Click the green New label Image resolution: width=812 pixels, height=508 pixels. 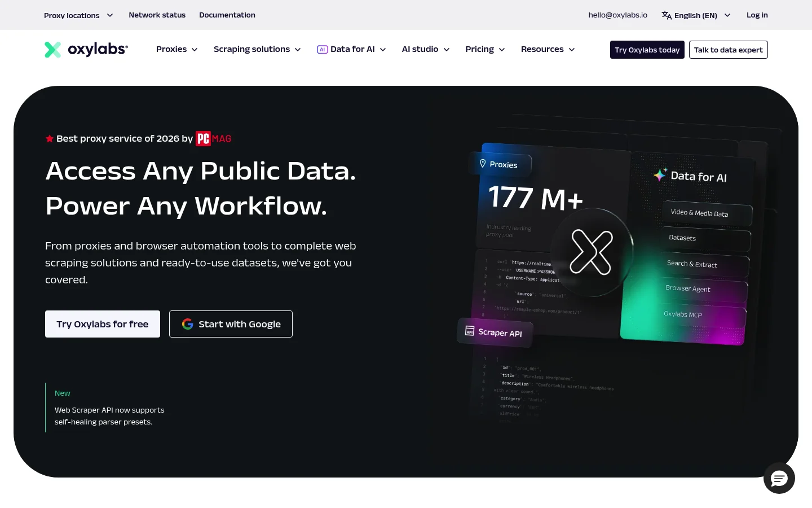[x=63, y=393]
